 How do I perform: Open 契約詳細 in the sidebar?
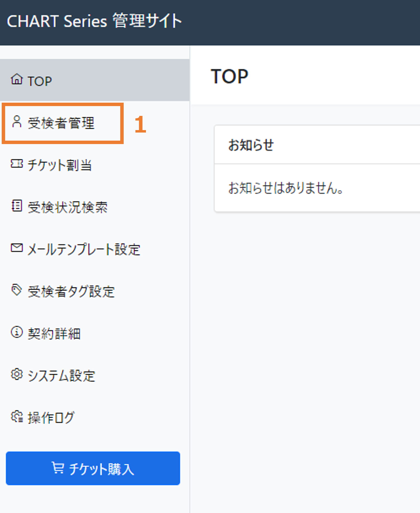point(95,333)
